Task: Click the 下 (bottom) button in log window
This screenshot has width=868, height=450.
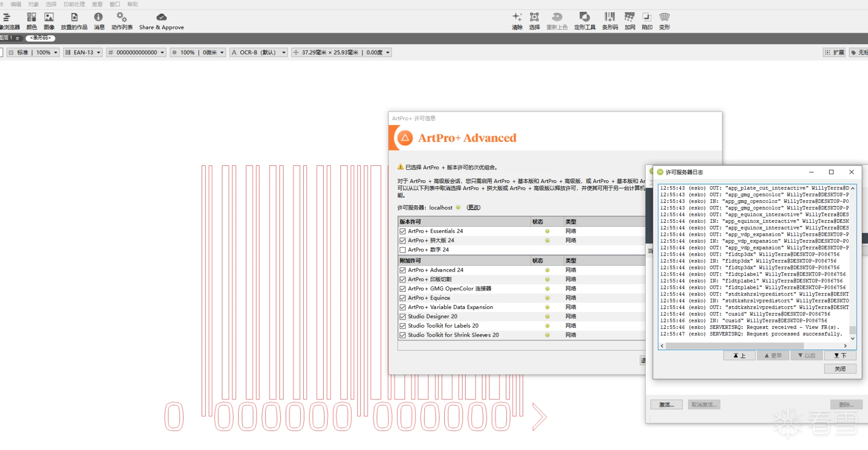Action: [x=840, y=356]
